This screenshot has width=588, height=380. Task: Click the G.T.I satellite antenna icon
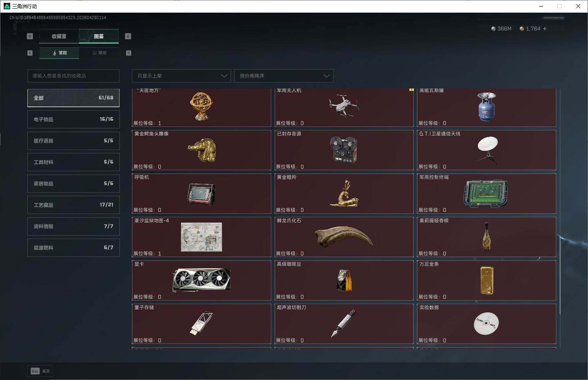487,150
